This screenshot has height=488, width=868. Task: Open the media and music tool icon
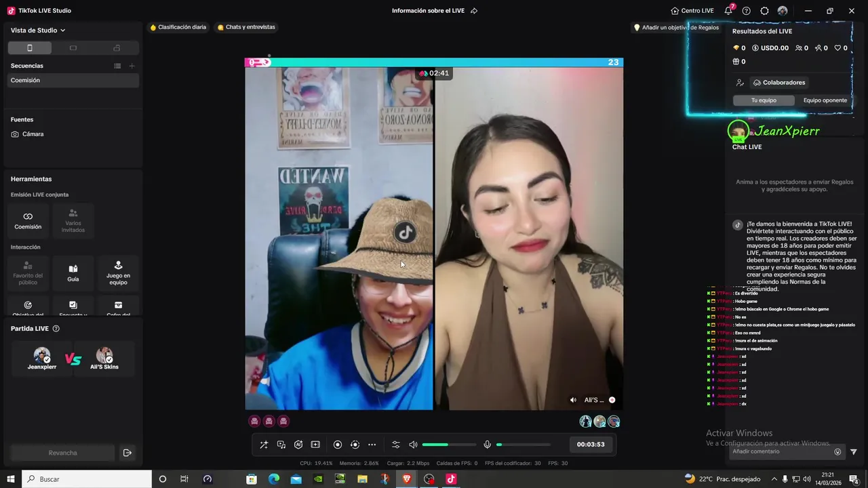281,445
